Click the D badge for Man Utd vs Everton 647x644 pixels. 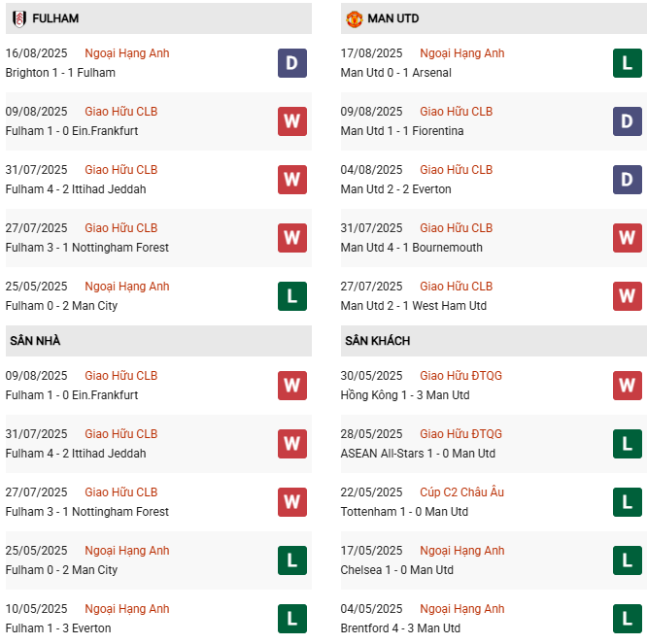coord(628,180)
